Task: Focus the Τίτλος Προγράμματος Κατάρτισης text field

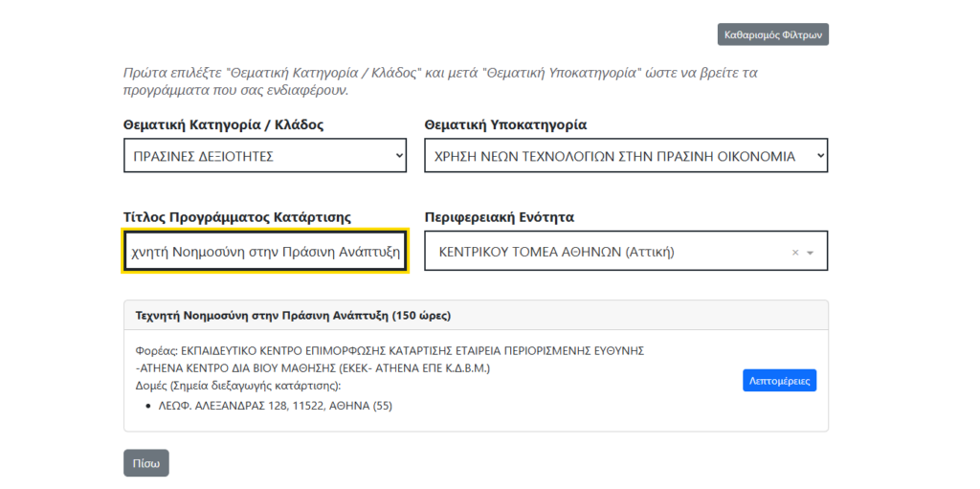Action: [265, 253]
